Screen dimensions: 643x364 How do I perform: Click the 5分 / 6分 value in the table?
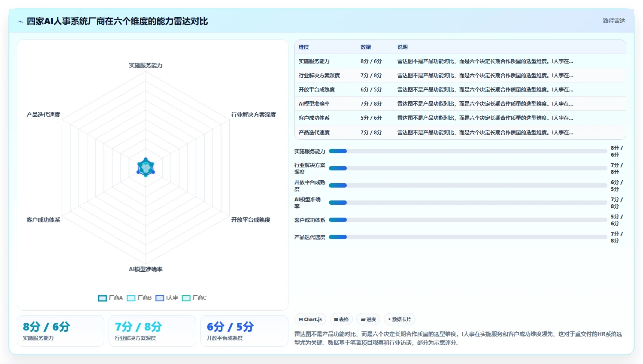(x=371, y=118)
